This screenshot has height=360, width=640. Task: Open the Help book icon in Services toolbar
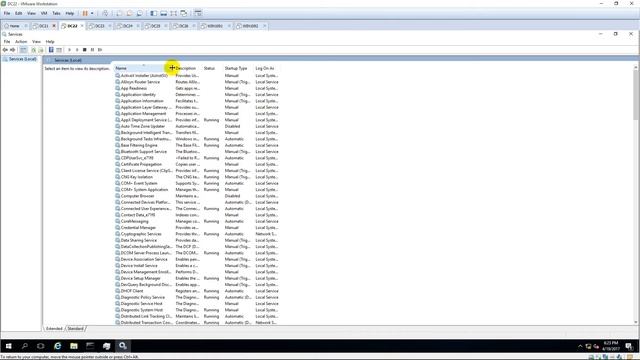51,50
